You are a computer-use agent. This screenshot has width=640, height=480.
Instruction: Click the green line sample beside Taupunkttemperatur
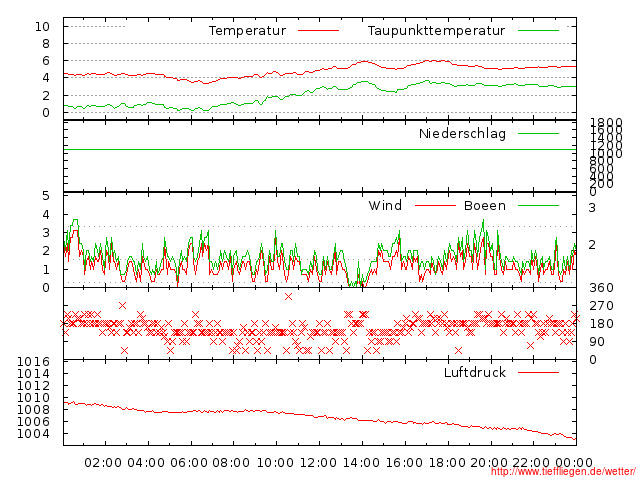538,31
